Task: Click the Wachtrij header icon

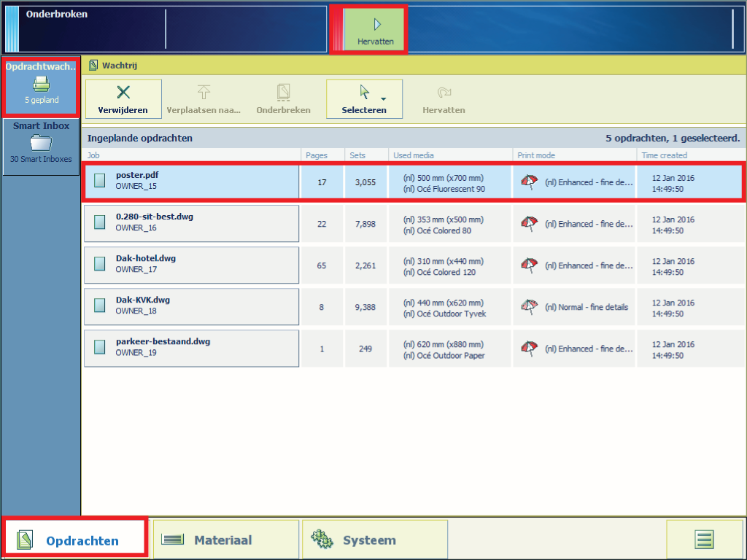Action: [93, 65]
